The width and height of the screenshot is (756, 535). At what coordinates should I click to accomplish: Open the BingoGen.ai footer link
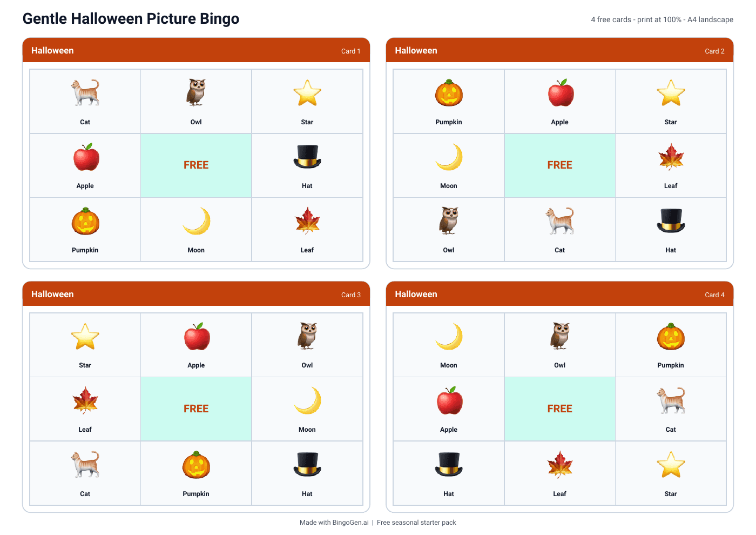pyautogui.click(x=350, y=523)
